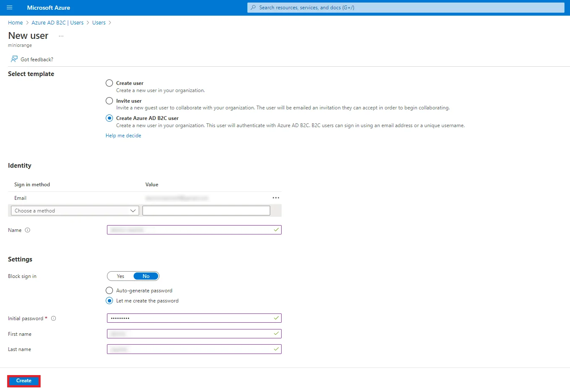
Task: Open Azure AD B2C | Users breadcrumb
Action: tap(58, 22)
